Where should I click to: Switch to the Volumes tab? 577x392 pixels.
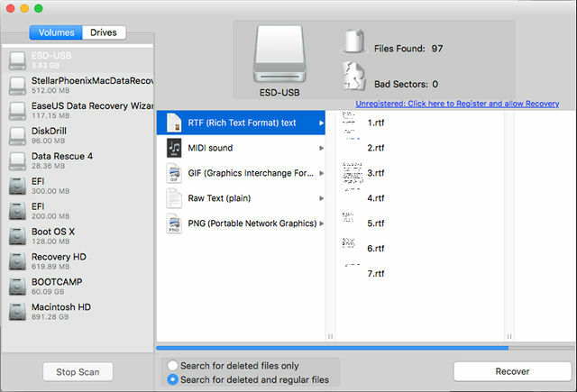(56, 32)
